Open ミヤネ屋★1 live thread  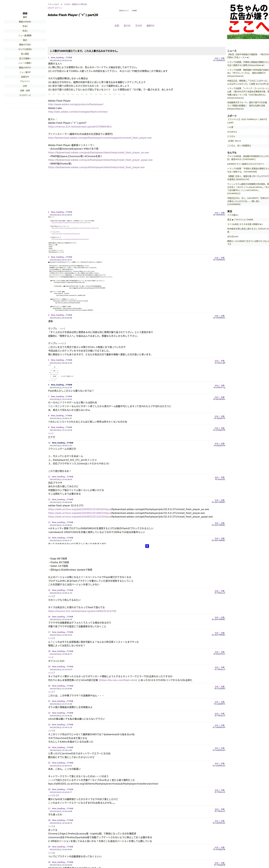tap(233, 215)
